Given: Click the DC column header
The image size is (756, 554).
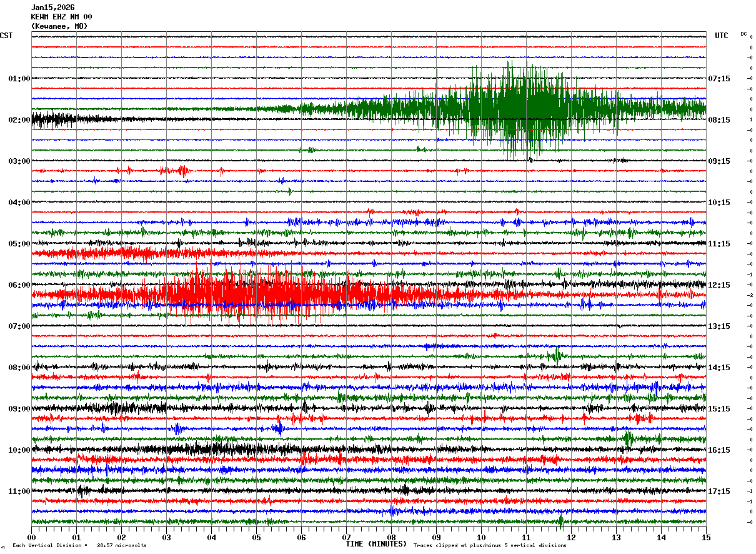Looking at the screenshot, I should coord(744,34).
